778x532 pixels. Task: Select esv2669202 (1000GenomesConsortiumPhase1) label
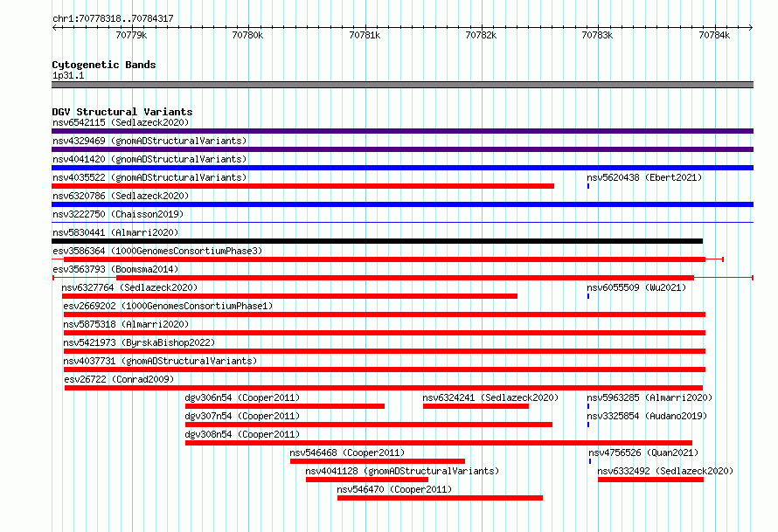click(168, 306)
